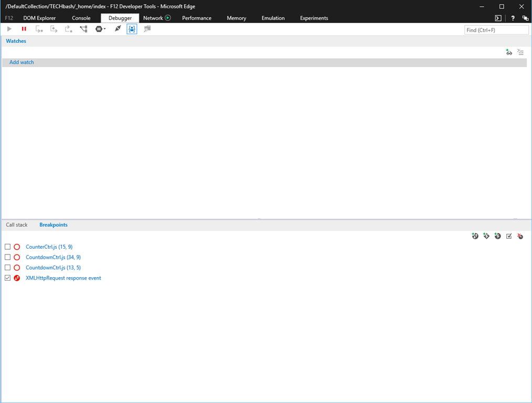Click the XMLHttpRequest response event link
This screenshot has height=403, width=532.
63,278
